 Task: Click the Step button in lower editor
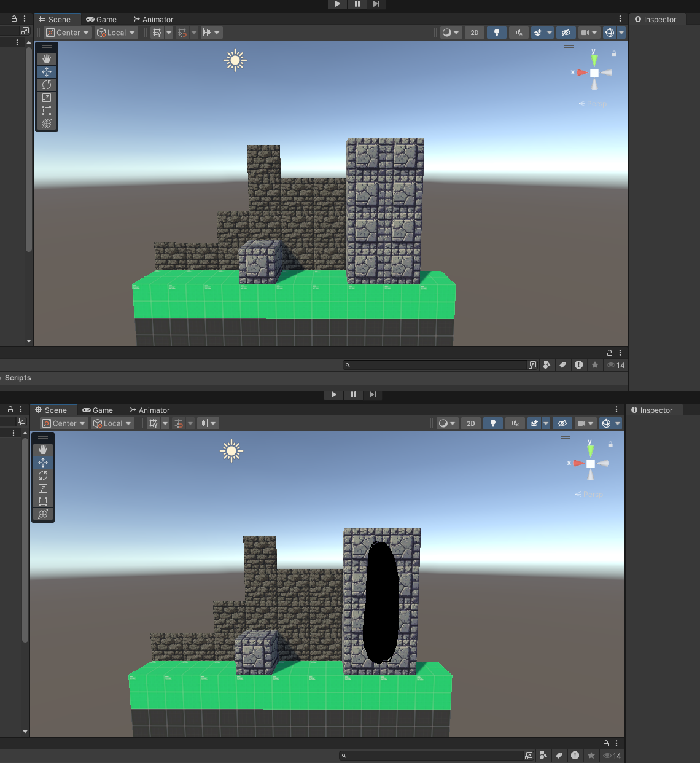(373, 394)
